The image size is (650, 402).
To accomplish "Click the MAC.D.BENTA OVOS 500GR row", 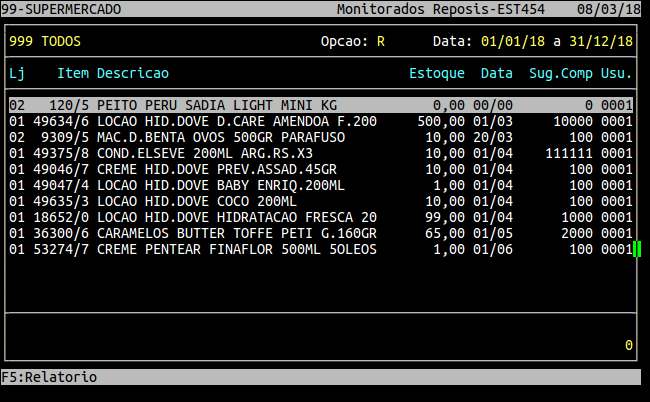I will tap(220, 137).
